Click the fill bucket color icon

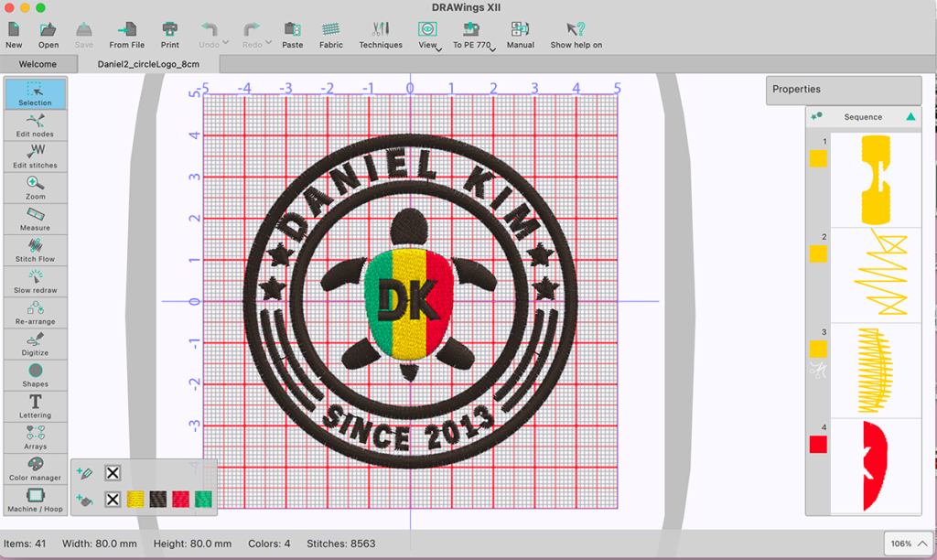coord(85,500)
